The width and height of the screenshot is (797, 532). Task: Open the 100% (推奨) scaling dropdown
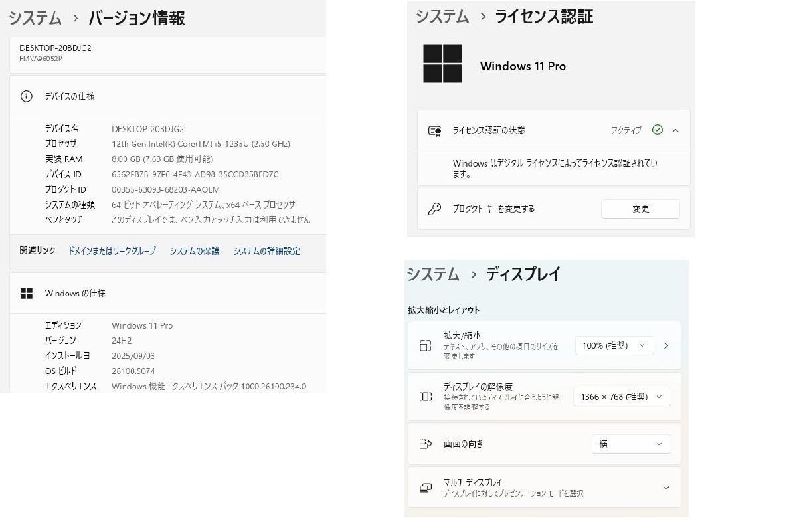[x=614, y=345]
